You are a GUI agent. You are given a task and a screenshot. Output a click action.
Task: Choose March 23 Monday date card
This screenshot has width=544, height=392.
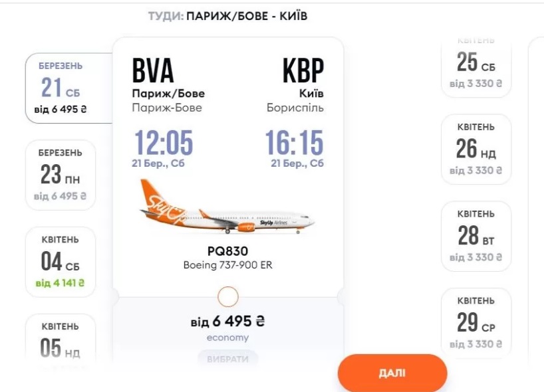click(61, 174)
